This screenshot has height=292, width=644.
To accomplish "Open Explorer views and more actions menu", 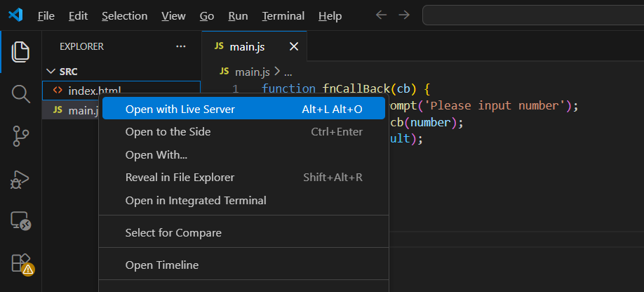I will [x=181, y=46].
